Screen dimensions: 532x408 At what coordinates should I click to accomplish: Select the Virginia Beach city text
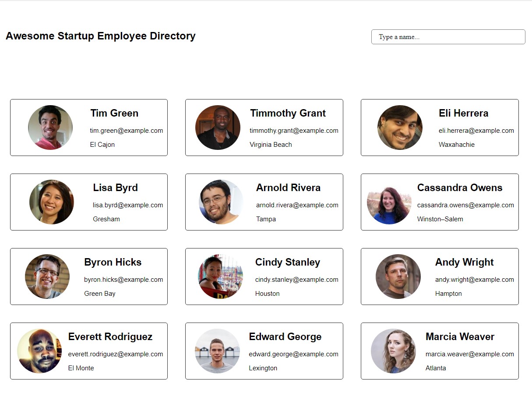(x=271, y=145)
